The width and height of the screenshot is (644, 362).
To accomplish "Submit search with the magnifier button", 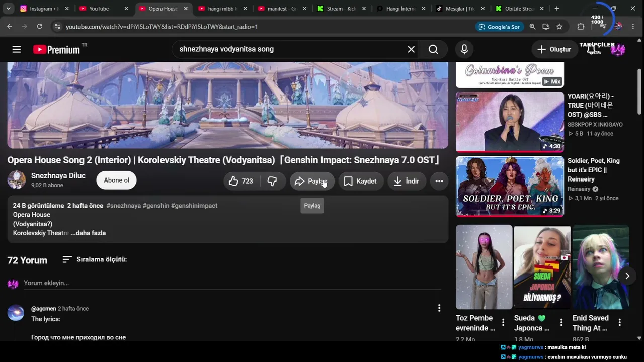I will (433, 49).
